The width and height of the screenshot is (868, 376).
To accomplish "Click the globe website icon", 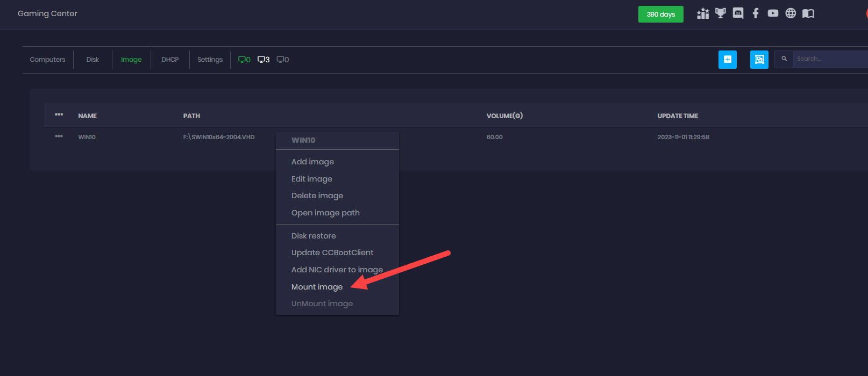I will click(x=791, y=13).
